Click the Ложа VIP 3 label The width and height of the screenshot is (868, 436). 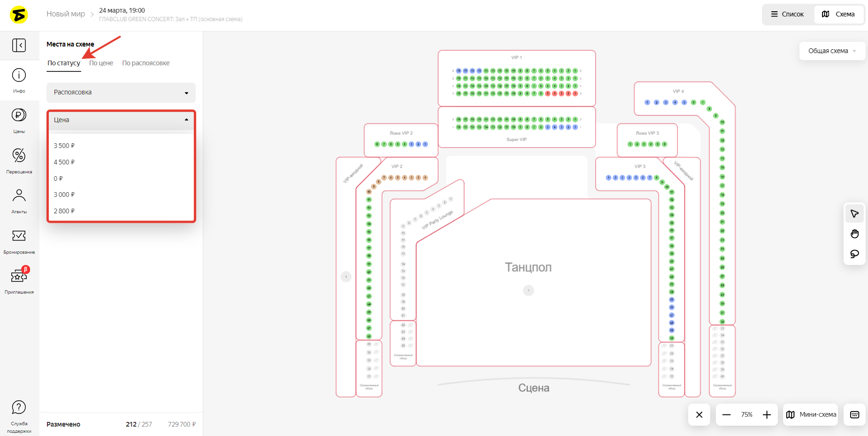[x=647, y=133]
